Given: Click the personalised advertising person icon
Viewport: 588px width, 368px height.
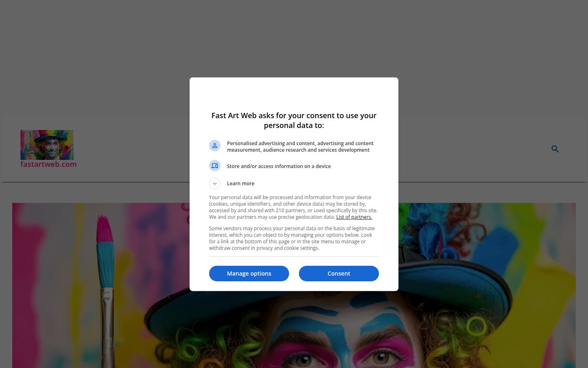Looking at the screenshot, I should click(215, 146).
